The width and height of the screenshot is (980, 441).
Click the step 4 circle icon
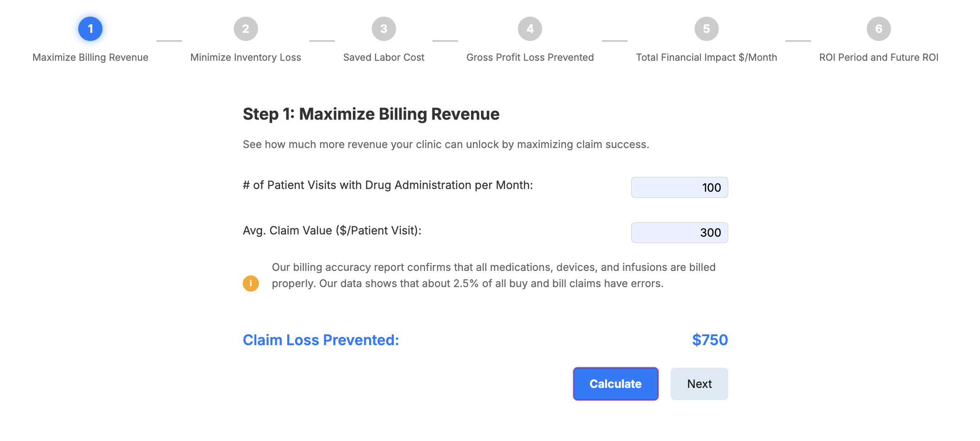(530, 29)
